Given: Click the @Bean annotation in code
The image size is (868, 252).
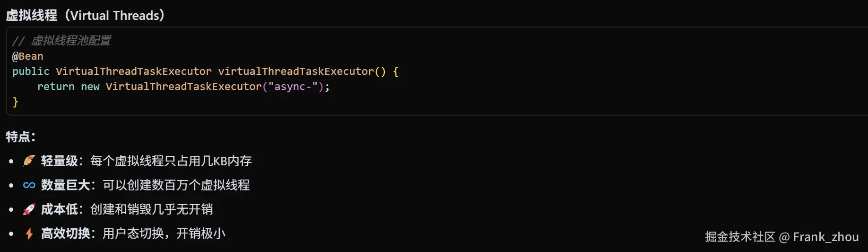Looking at the screenshot, I should [27, 56].
